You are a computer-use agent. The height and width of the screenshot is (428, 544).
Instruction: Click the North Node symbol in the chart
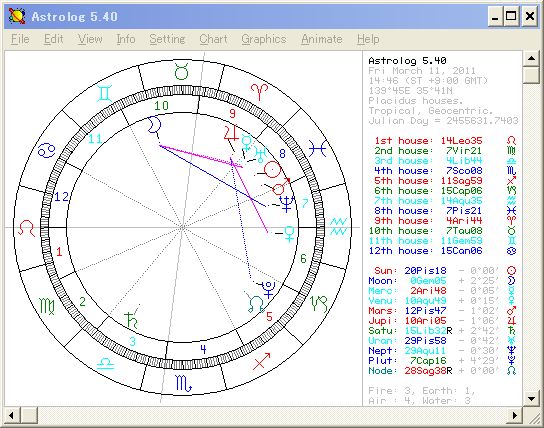pyautogui.click(x=256, y=304)
